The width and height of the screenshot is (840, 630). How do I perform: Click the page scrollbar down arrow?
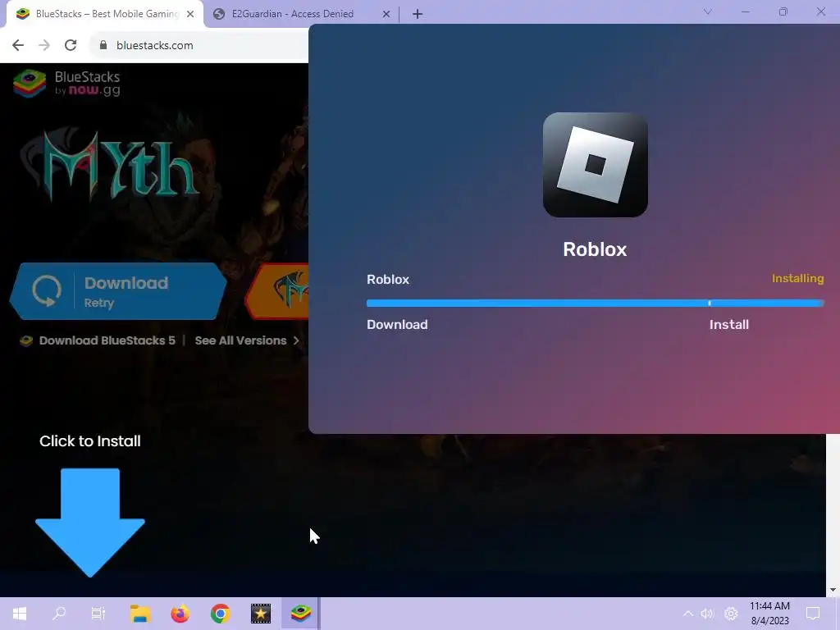point(833,590)
